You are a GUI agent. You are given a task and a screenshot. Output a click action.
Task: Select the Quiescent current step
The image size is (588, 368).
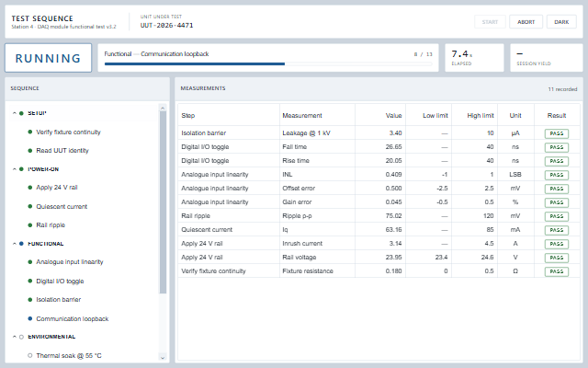(x=62, y=206)
